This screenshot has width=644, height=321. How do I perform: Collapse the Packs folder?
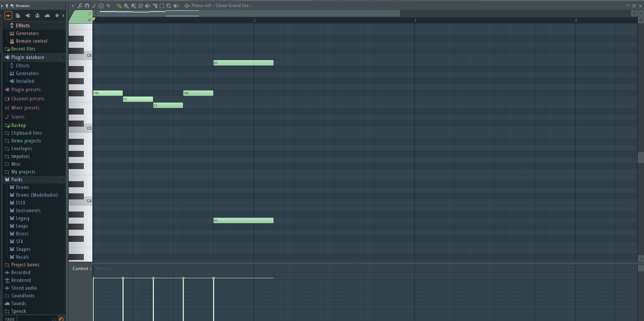(x=63, y=180)
